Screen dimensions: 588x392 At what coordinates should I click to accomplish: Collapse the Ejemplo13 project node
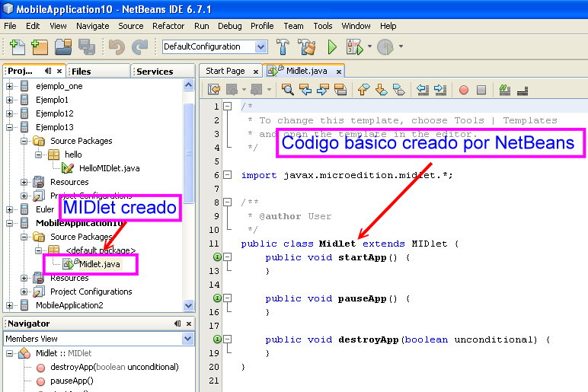[9, 127]
